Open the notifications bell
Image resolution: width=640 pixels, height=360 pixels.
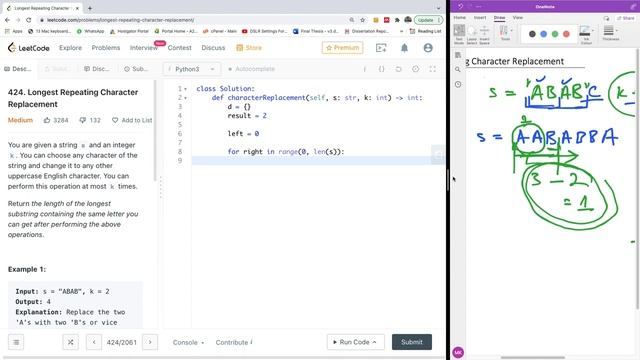[404, 48]
